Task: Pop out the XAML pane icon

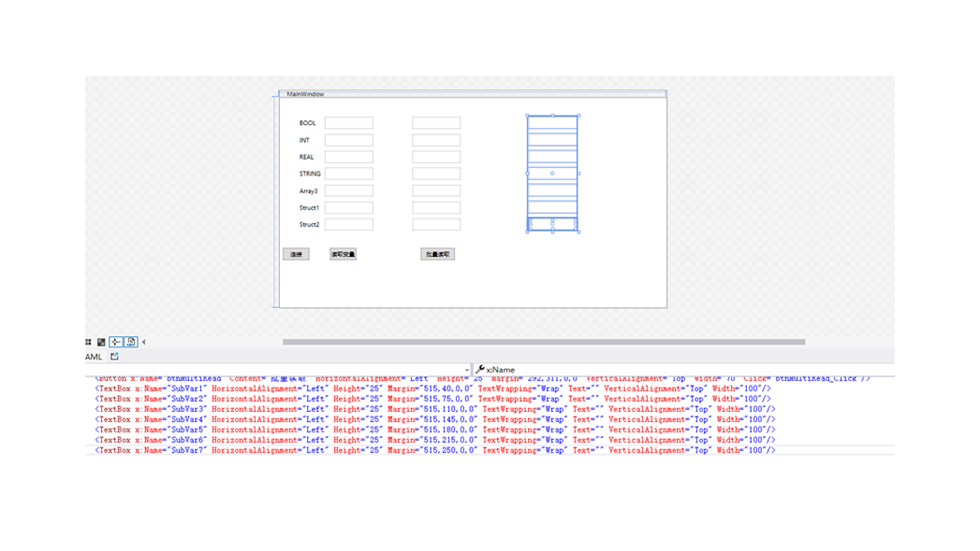Action: (x=114, y=357)
